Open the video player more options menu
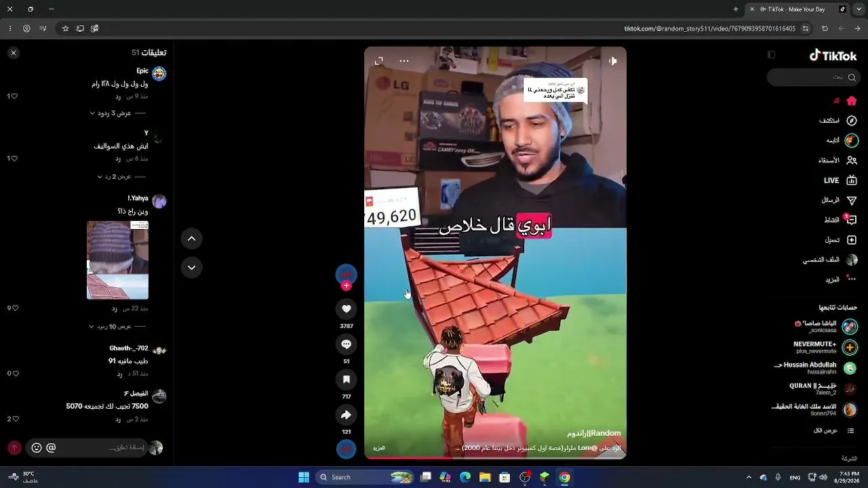Screen dimensions: 868x488 [x=404, y=61]
